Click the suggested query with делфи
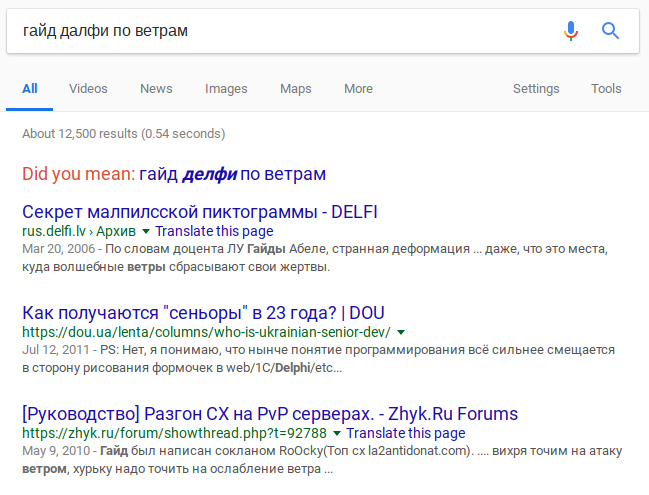Viewport: 649px width, 495px height. [x=232, y=174]
